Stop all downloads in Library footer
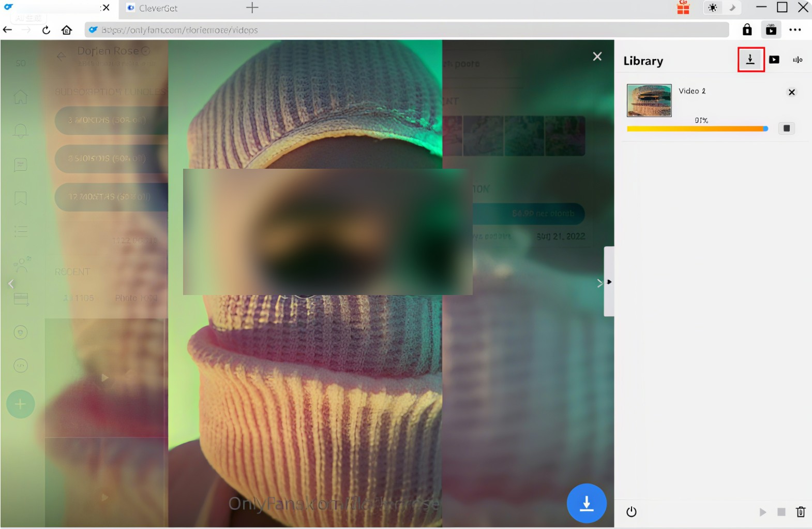812x529 pixels. click(781, 512)
